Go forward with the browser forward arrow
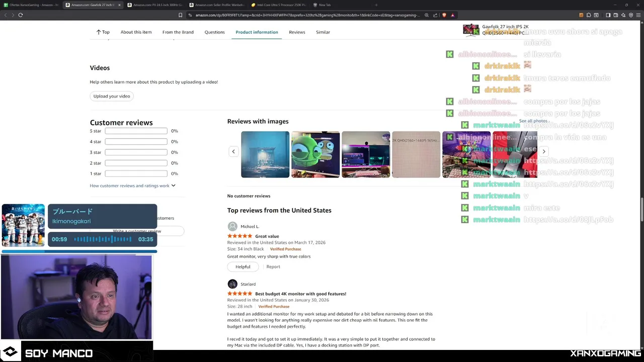The width and height of the screenshot is (644, 362). click(x=13, y=15)
